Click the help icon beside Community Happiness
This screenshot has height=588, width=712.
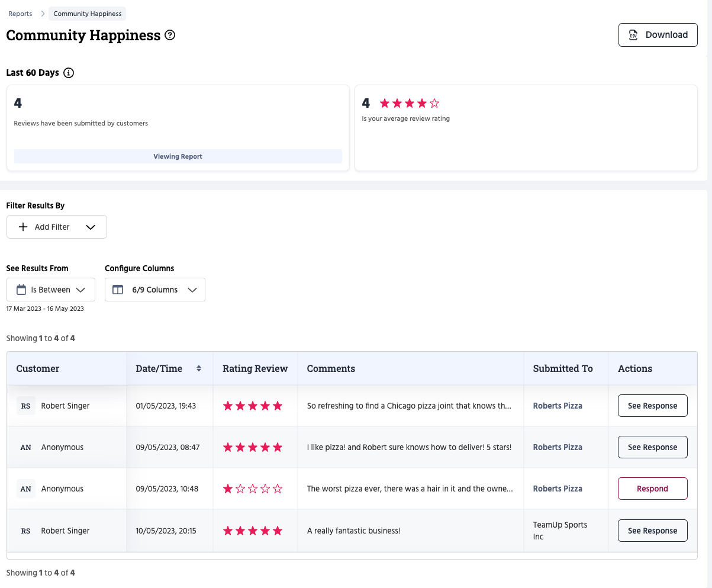[170, 36]
